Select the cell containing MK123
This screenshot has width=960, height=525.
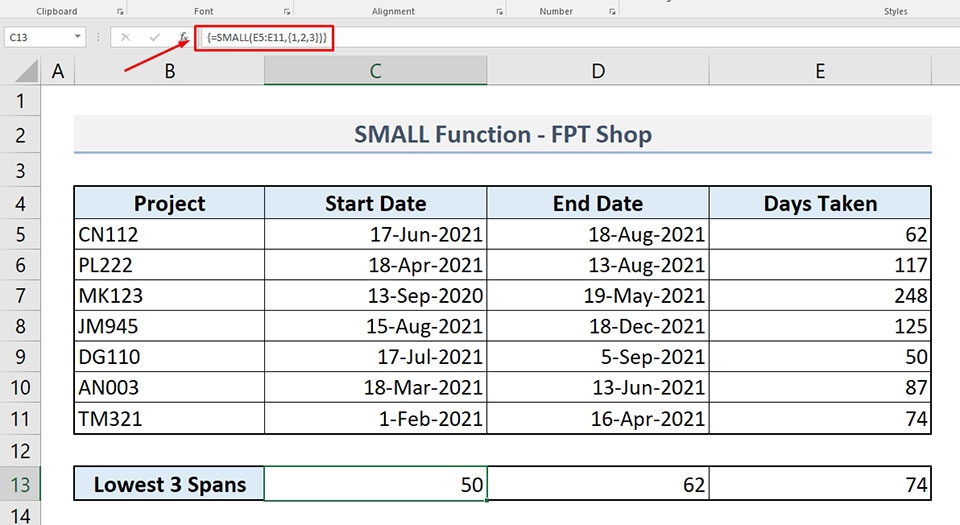click(x=170, y=296)
